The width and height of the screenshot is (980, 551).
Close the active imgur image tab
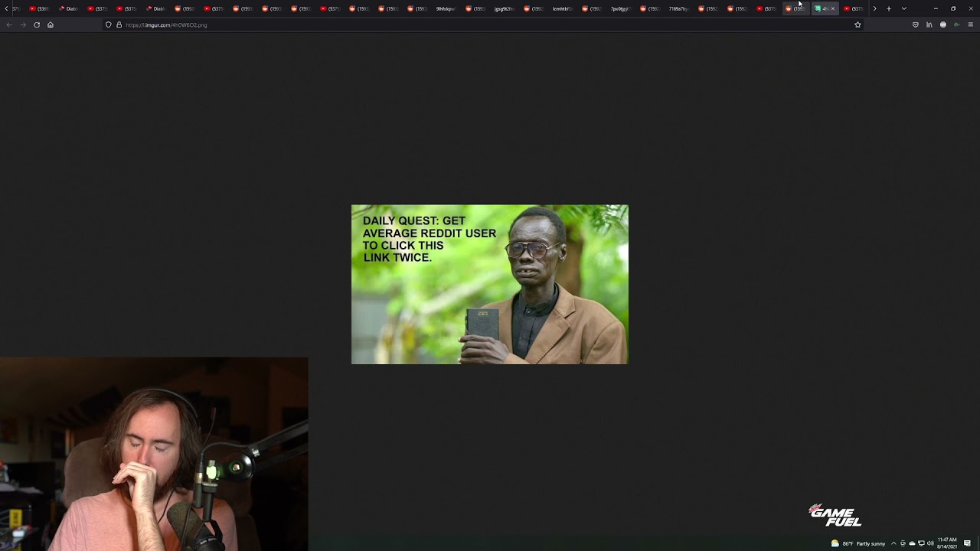pyautogui.click(x=833, y=8)
